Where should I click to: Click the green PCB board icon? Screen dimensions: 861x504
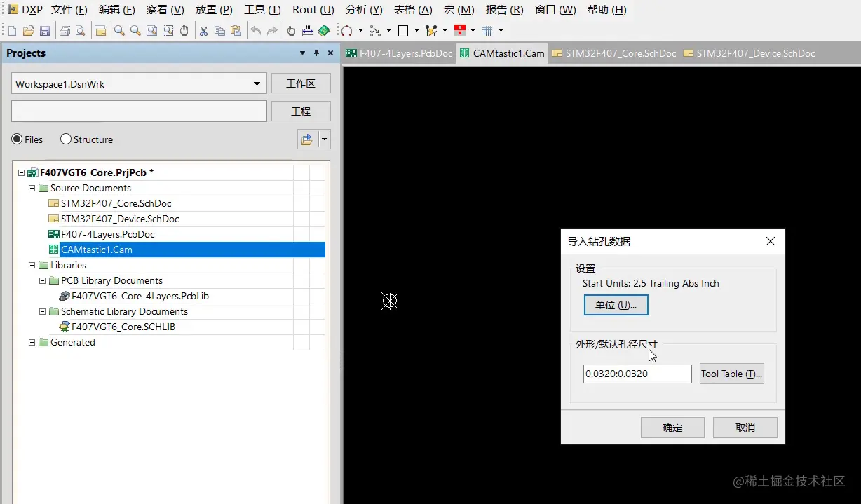(x=324, y=31)
